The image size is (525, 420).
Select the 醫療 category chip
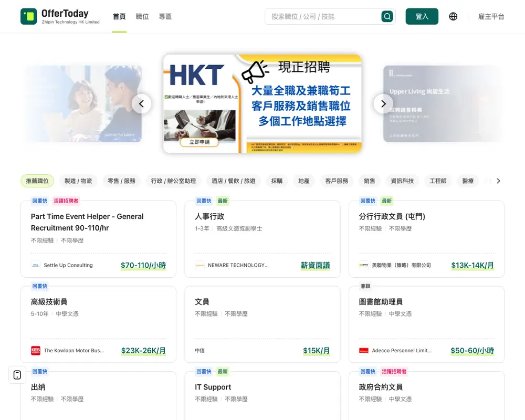468,181
